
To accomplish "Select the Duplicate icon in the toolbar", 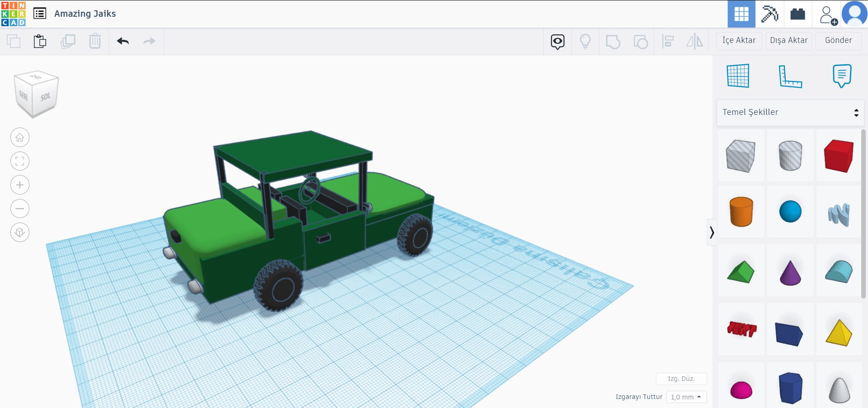I will pyautogui.click(x=68, y=41).
